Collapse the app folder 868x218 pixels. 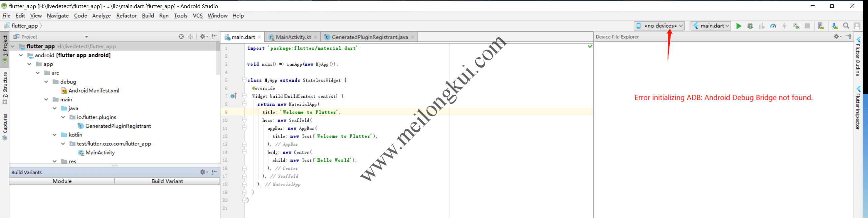coord(29,64)
